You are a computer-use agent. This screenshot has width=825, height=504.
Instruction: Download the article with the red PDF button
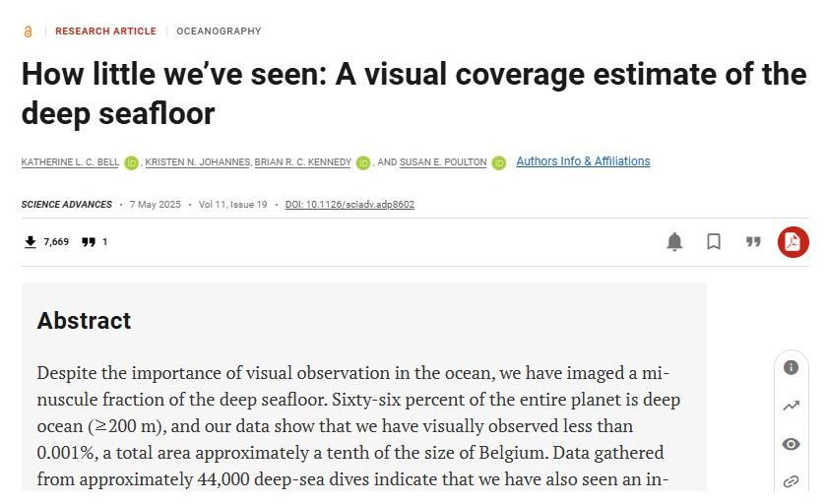793,242
